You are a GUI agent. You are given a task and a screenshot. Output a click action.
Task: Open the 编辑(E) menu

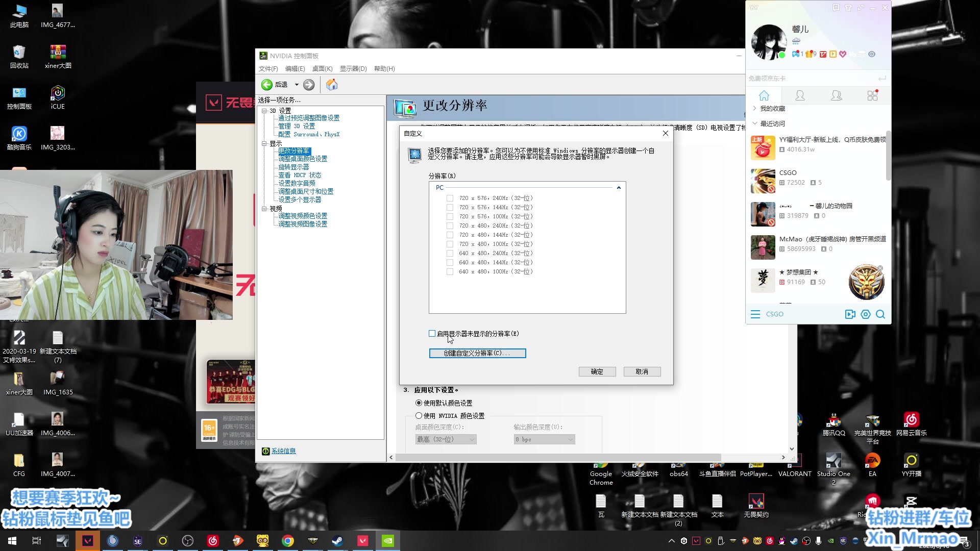coord(295,69)
